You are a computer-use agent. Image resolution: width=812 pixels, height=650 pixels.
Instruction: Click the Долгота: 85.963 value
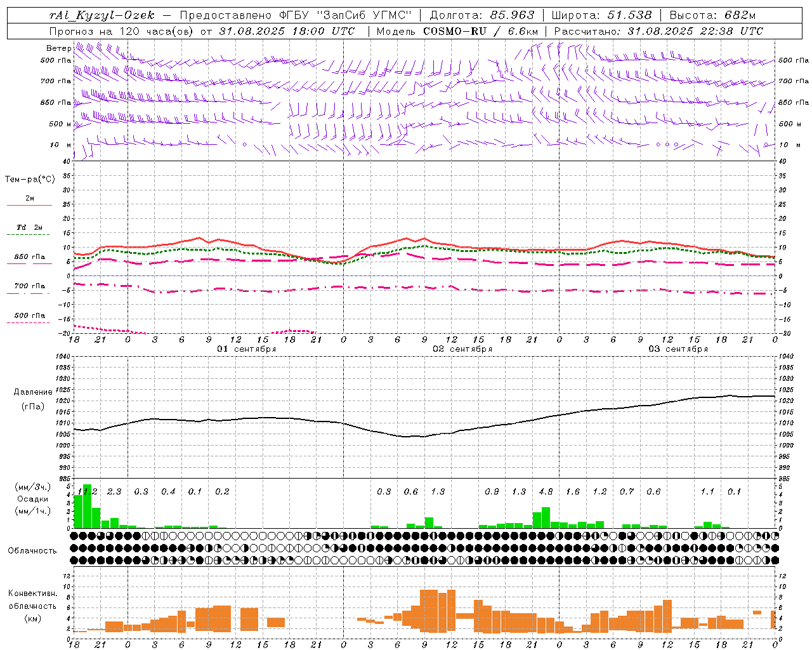click(482, 15)
